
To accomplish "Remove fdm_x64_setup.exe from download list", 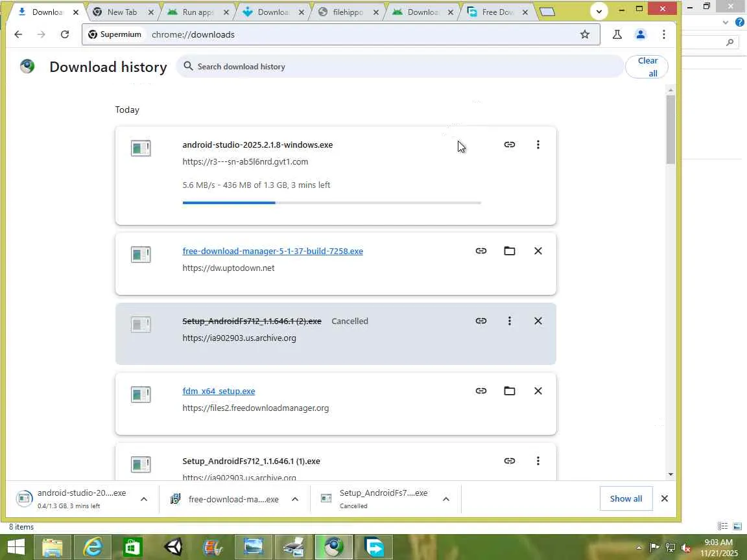I will (x=538, y=390).
